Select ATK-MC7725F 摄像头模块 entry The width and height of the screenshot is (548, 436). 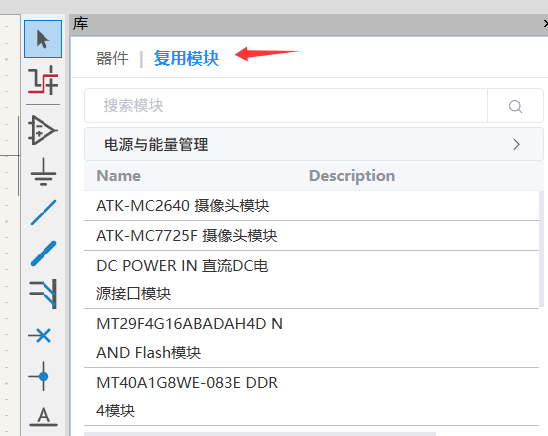tap(311, 236)
